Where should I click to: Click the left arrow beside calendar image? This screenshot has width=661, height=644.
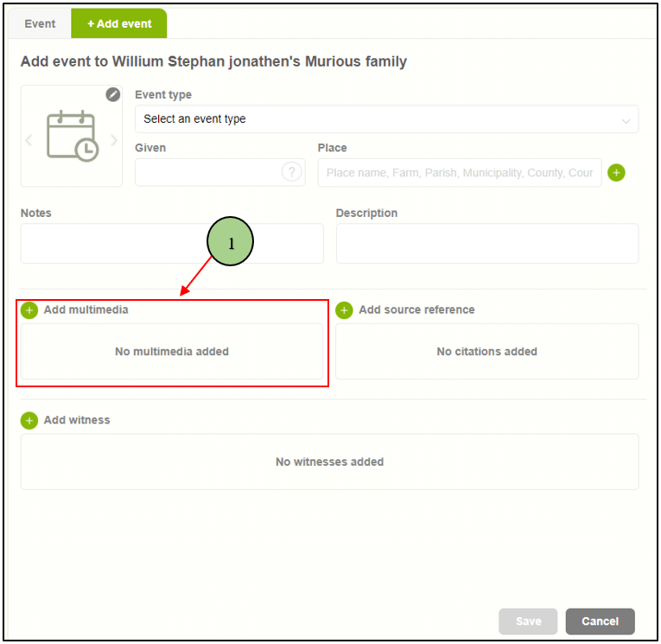click(29, 139)
